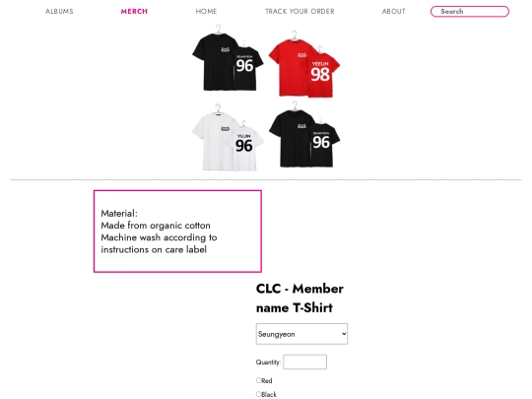Click the number 98 on red shirt

pos(320,74)
